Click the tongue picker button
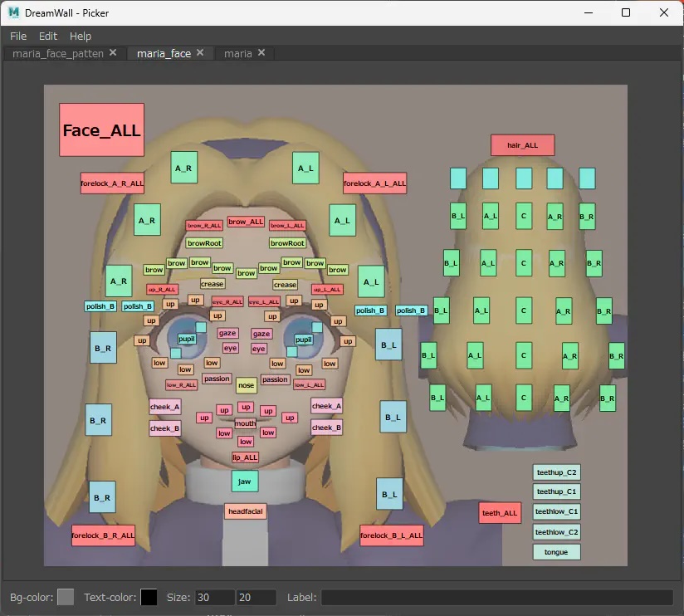The width and height of the screenshot is (684, 616). 556,552
